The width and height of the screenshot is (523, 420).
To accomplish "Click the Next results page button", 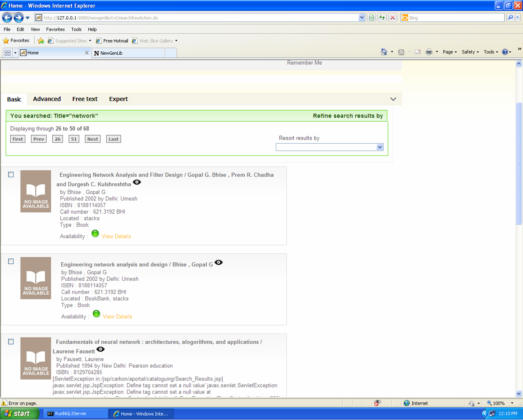I will point(93,139).
